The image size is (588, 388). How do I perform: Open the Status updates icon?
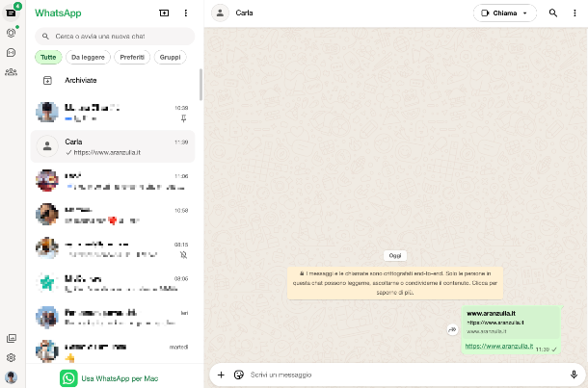click(x=11, y=33)
